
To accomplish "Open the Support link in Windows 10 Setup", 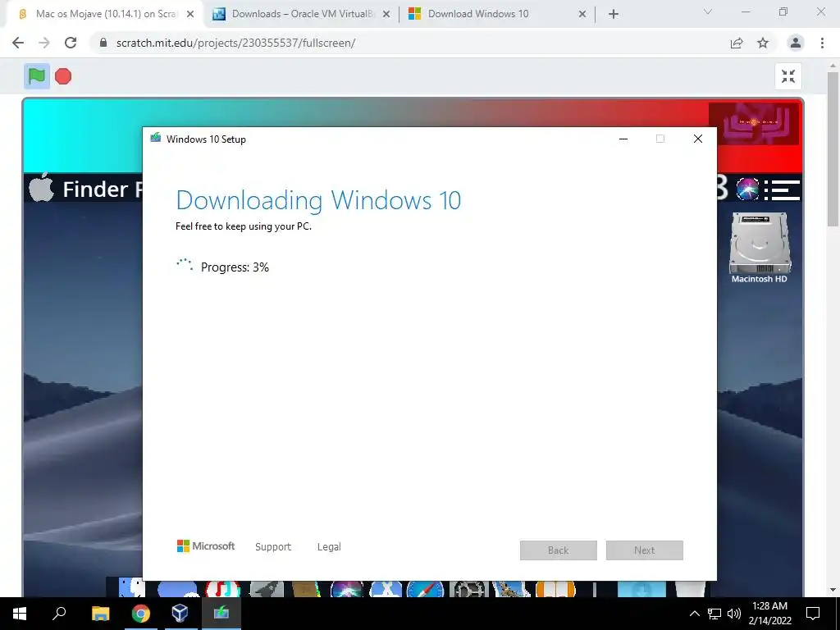I will click(x=273, y=546).
